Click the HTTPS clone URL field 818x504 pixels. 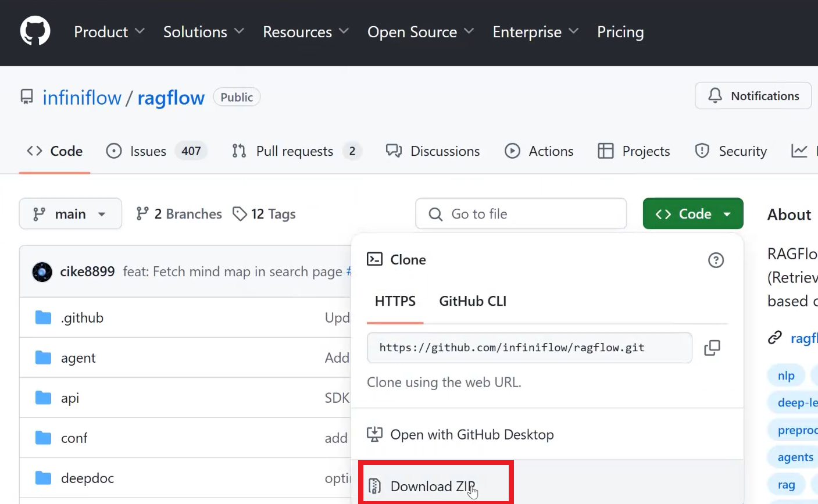point(530,348)
